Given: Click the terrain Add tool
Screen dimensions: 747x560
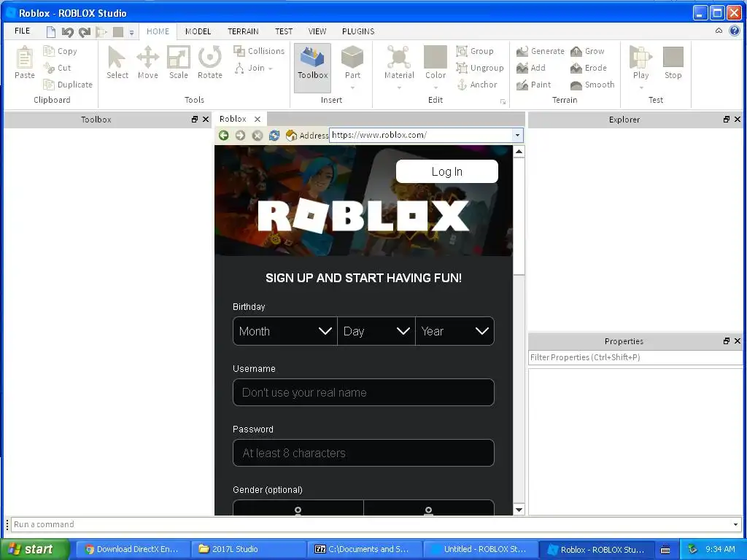Looking at the screenshot, I should (x=531, y=68).
